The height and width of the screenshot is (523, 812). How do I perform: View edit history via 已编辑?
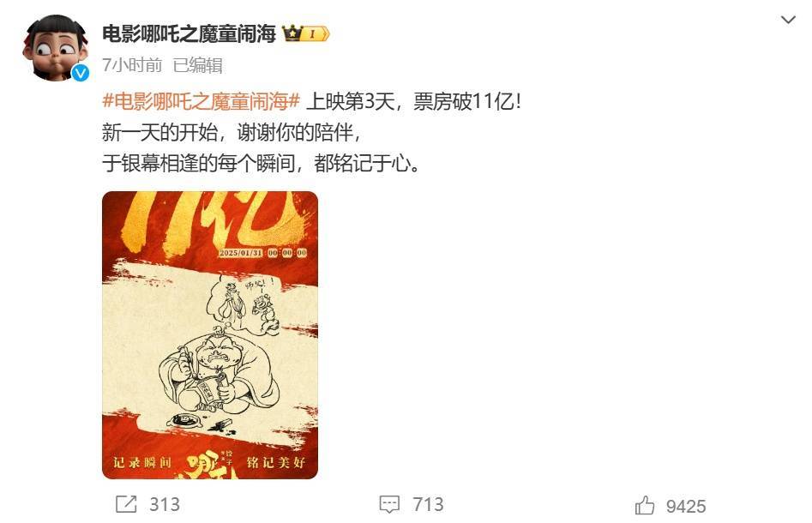click(197, 65)
